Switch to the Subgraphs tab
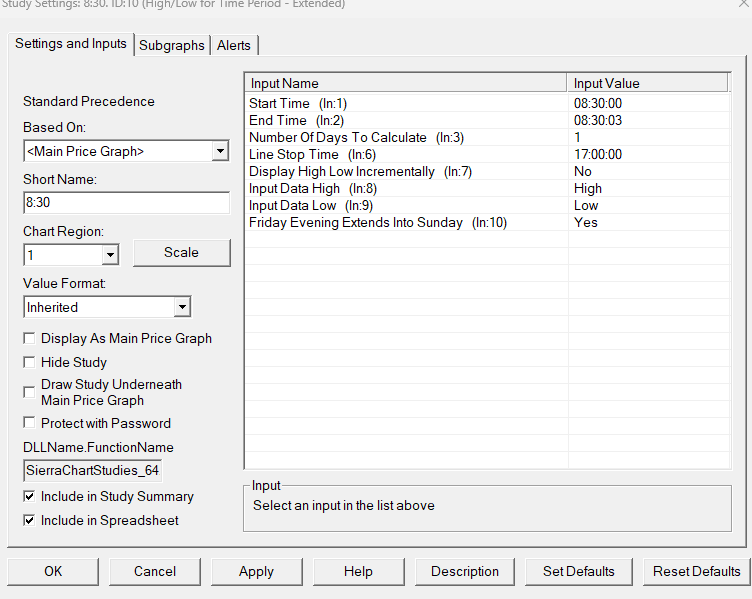This screenshot has height=599, width=752. pyautogui.click(x=172, y=45)
